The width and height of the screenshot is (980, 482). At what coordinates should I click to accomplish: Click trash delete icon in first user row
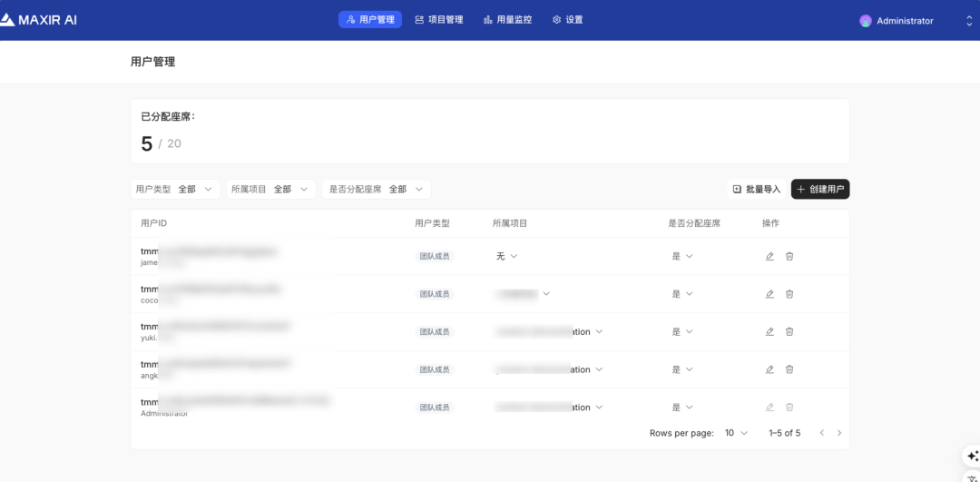click(789, 256)
